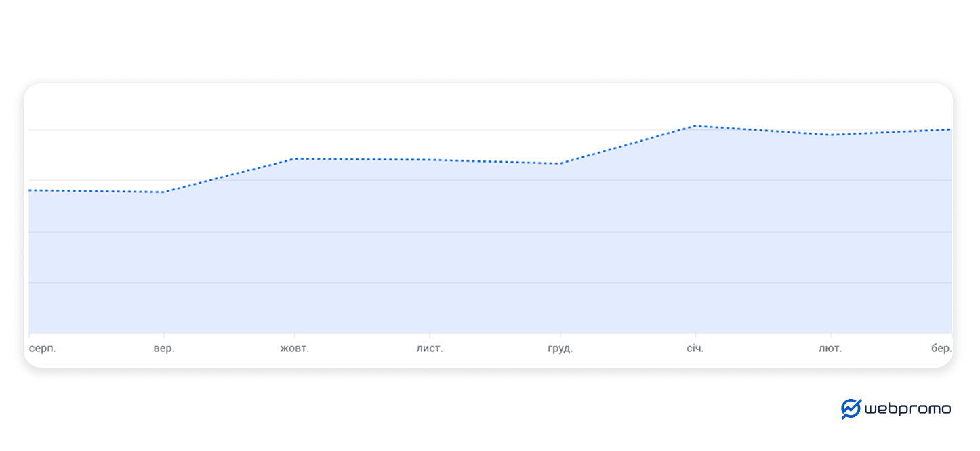Open the webpromo brand name link

pos(907,409)
